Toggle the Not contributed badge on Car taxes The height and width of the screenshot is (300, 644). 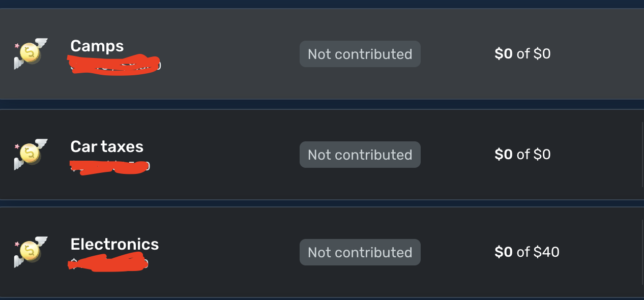point(360,154)
